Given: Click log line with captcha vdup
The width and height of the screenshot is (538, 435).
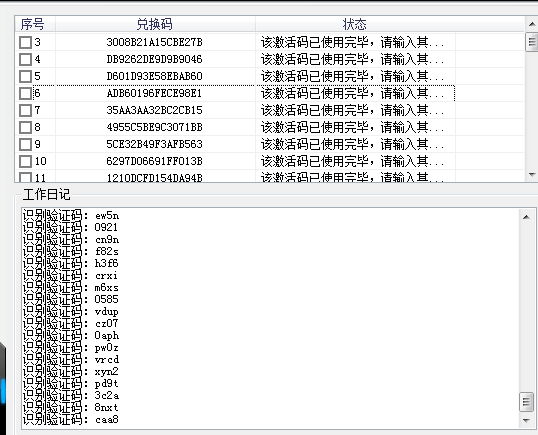Looking at the screenshot, I should click(x=71, y=311).
